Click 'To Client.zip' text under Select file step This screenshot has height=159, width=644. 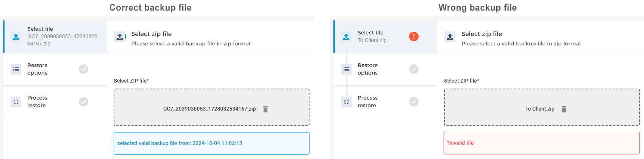372,40
